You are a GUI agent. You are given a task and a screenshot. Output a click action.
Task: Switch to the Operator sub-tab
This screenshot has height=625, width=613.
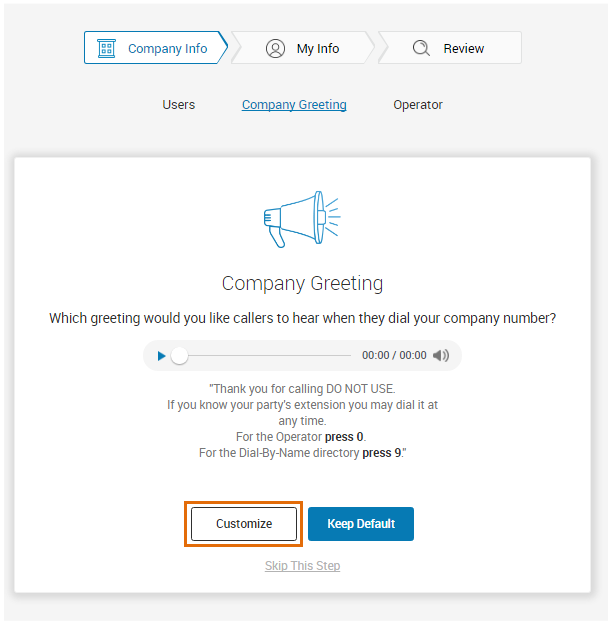pyautogui.click(x=418, y=105)
